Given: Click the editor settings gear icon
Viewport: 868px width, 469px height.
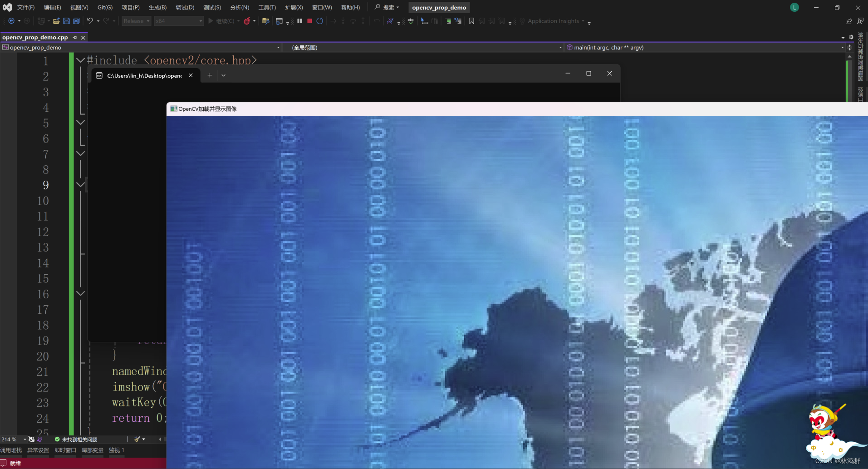Looking at the screenshot, I should click(x=851, y=37).
